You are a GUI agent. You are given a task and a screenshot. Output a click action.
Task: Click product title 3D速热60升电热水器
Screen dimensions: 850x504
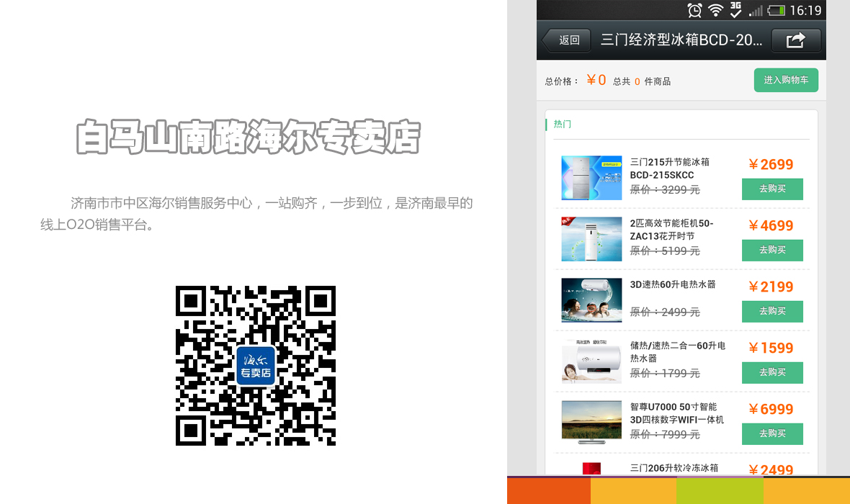coord(673,284)
